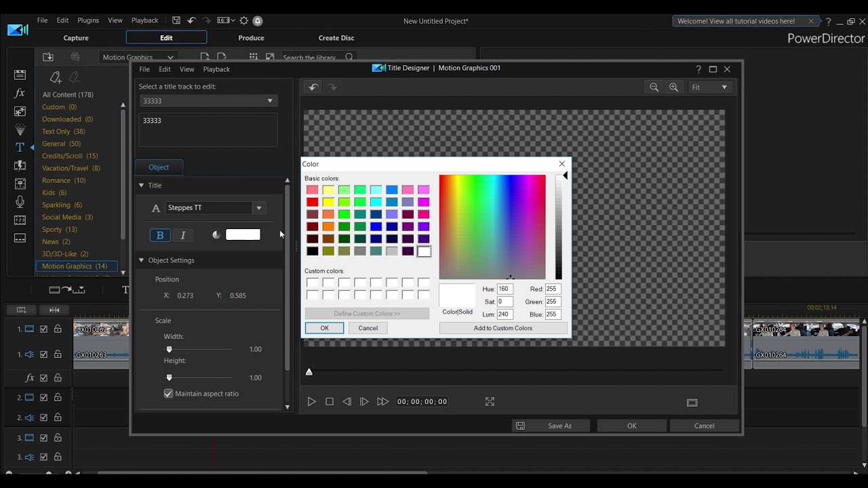Click Add to Custom Colors
Viewport: 868px width, 488px height.
click(503, 328)
